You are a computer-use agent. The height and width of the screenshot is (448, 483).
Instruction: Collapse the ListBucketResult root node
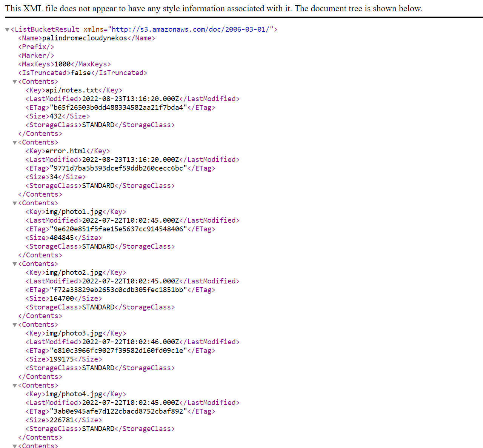point(7,30)
